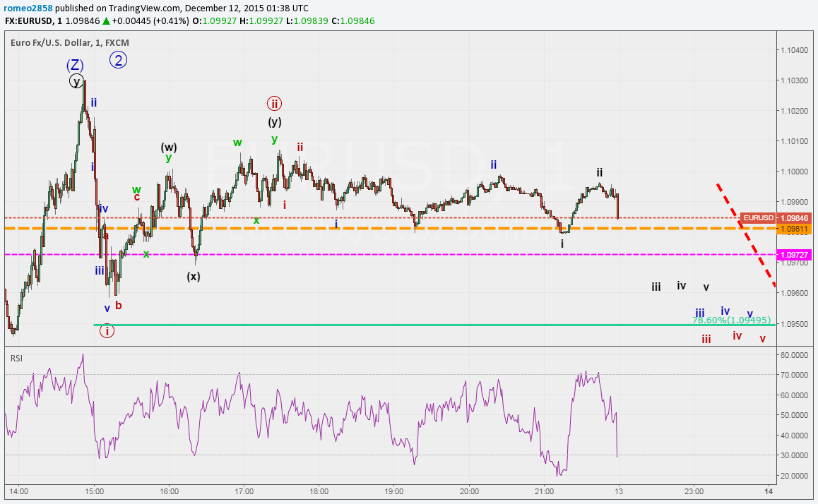Click the 1.10400 price axis value
Image resolution: width=818 pixels, height=504 pixels.
coord(794,50)
